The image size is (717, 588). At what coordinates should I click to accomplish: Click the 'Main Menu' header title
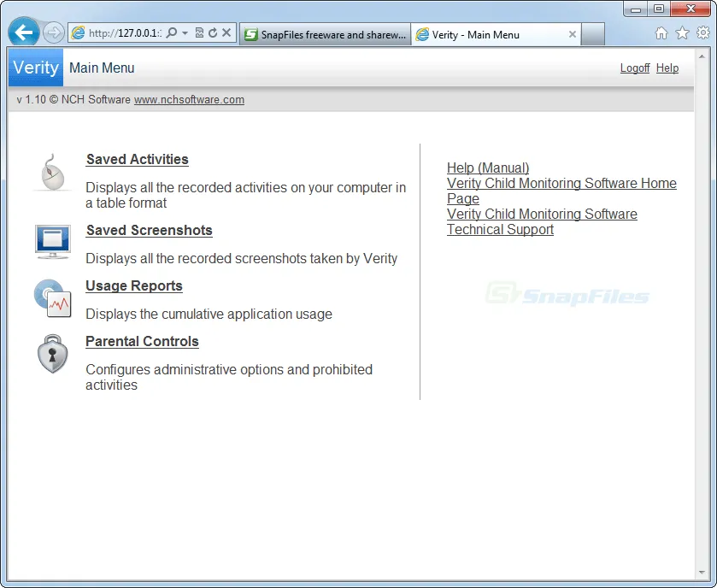click(102, 68)
